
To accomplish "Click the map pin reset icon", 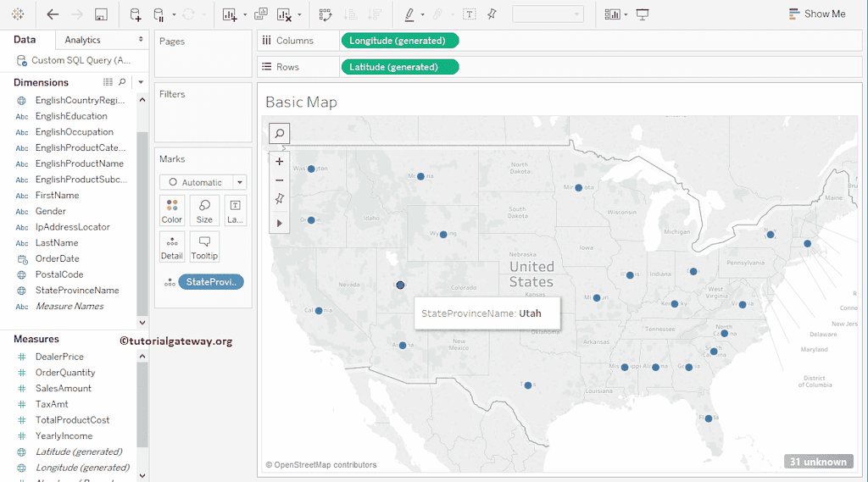I will 280,199.
